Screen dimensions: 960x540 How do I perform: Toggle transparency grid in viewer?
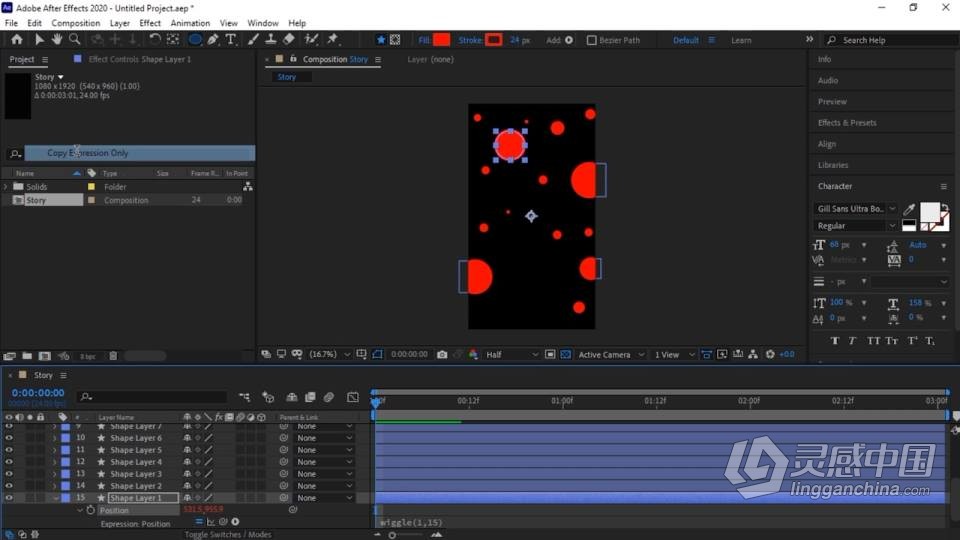(566, 354)
